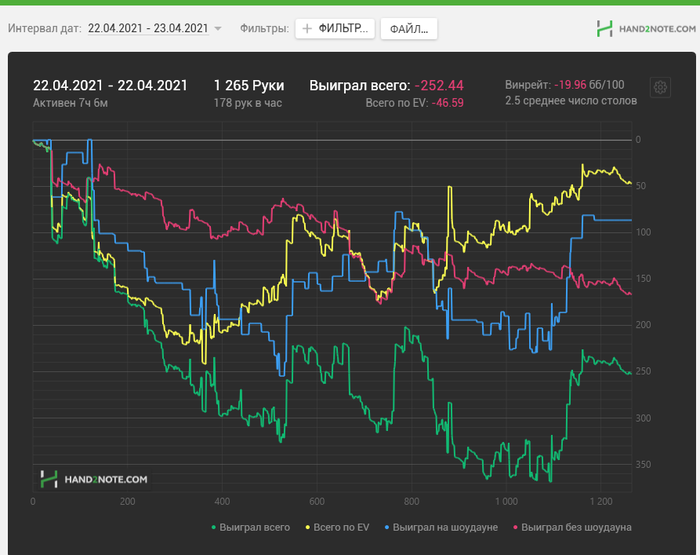The image size is (700, 555).
Task: Toggle the Выиграл без шоудауна legend series
Action: 572,527
